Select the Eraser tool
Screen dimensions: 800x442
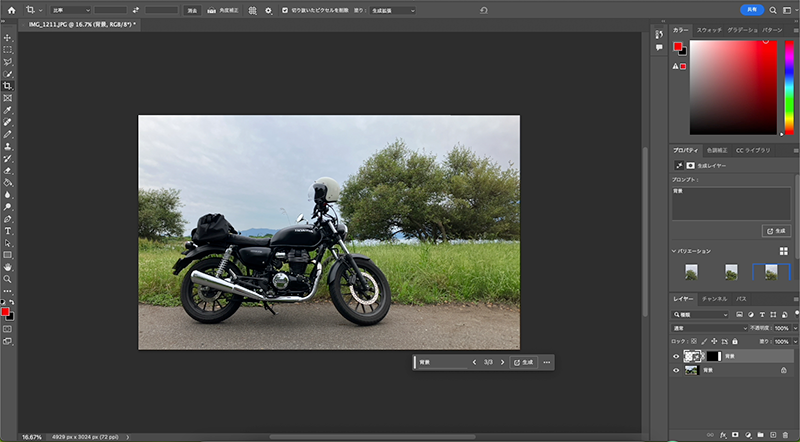7,170
